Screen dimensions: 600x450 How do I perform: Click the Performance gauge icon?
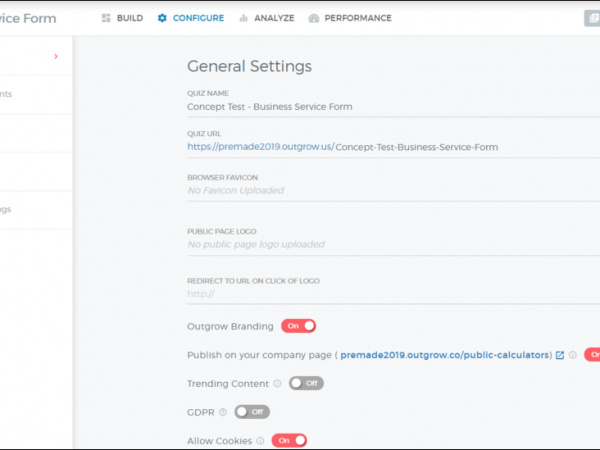click(314, 18)
